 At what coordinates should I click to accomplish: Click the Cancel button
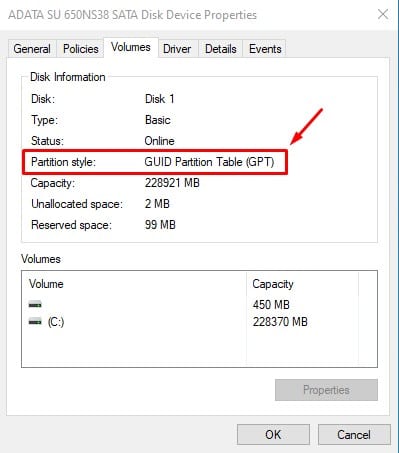click(x=354, y=435)
